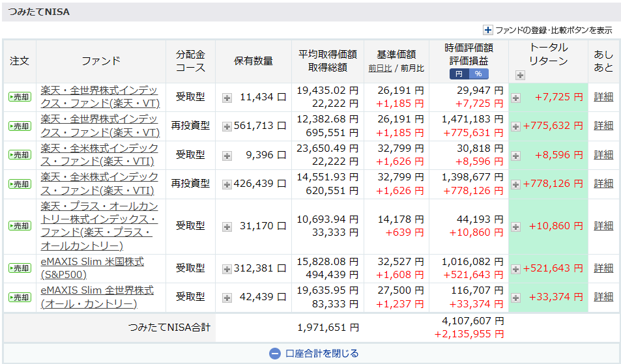Open 詳細 link for +7,725 円 row
Viewport: 621px width, 364px height.
(x=603, y=97)
